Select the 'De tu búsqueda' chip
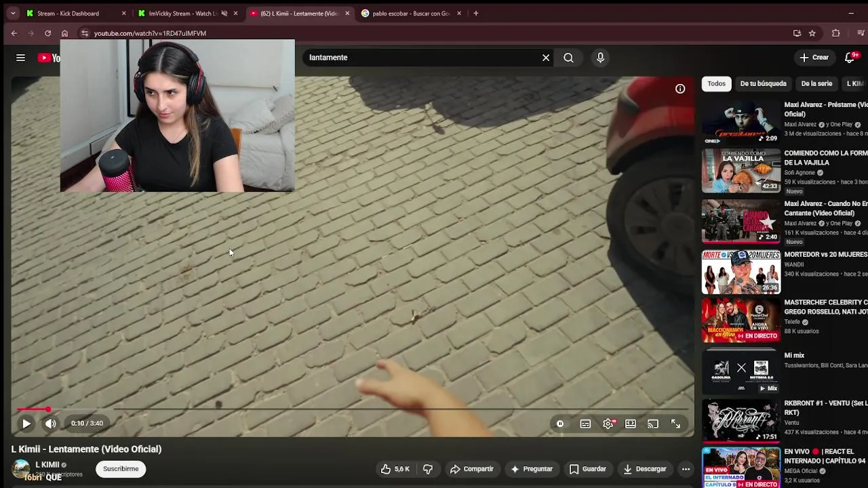The image size is (868, 488). [763, 83]
